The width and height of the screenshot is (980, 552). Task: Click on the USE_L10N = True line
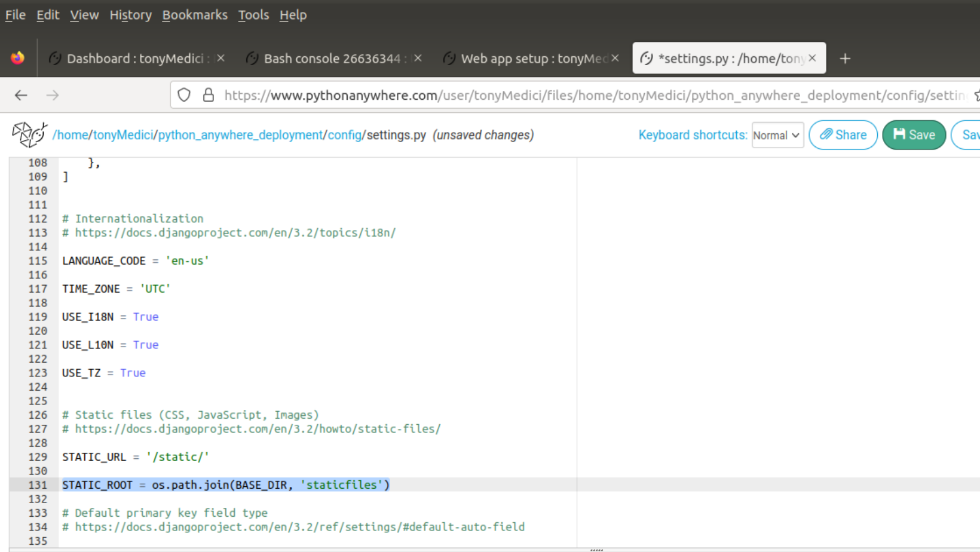point(111,345)
